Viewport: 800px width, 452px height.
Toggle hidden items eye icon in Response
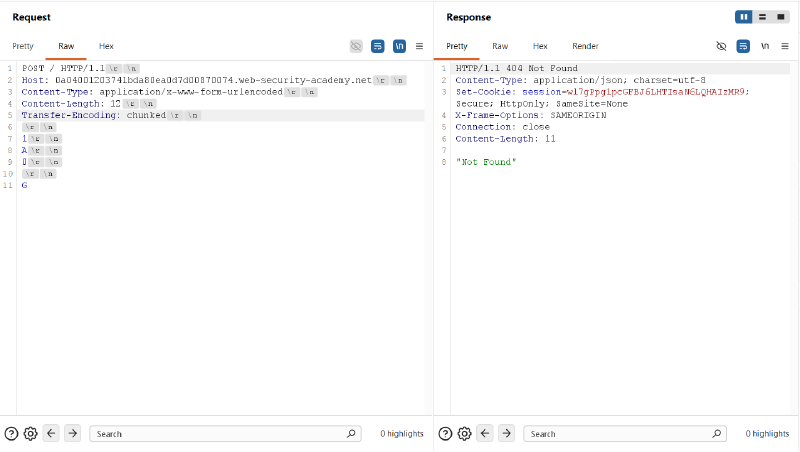pos(721,46)
